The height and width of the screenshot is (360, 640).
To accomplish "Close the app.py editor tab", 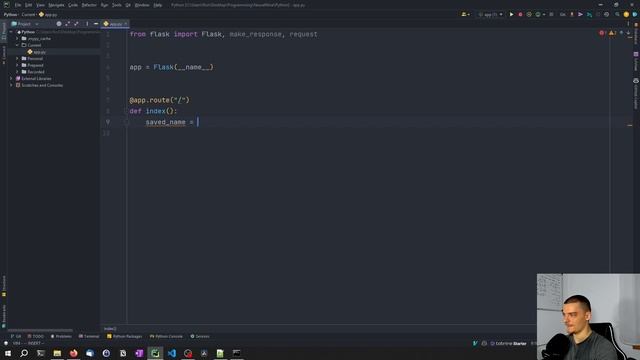I will [125, 24].
